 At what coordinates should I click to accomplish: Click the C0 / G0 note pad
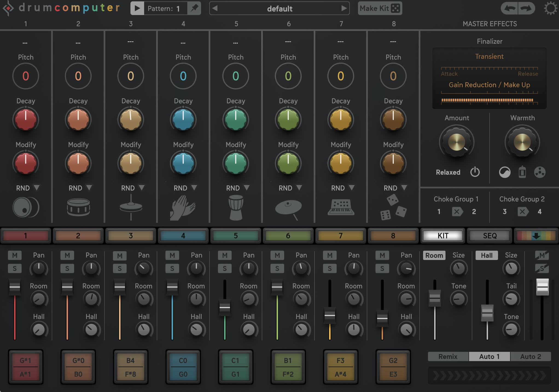click(183, 367)
